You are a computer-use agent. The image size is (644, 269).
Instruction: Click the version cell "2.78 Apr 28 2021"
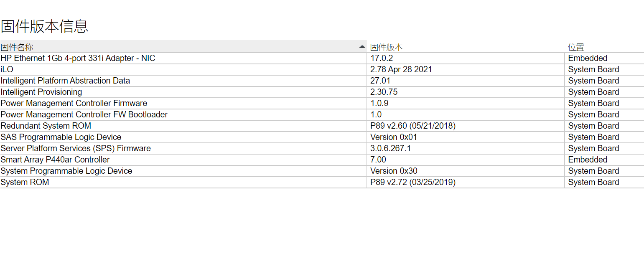pos(401,69)
